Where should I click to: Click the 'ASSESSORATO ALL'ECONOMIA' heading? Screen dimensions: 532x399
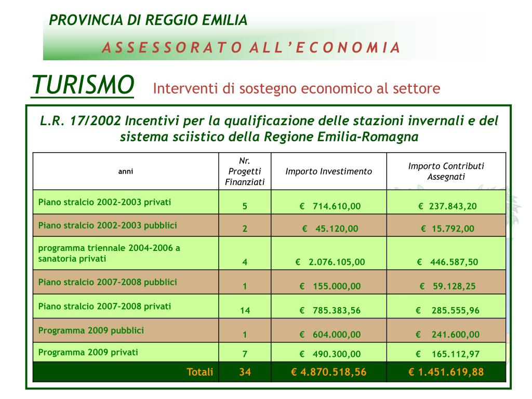[x=251, y=47]
